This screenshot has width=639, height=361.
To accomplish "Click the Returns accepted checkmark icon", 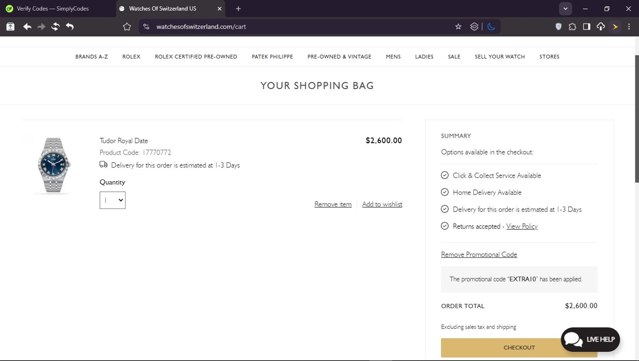I will [x=445, y=226].
